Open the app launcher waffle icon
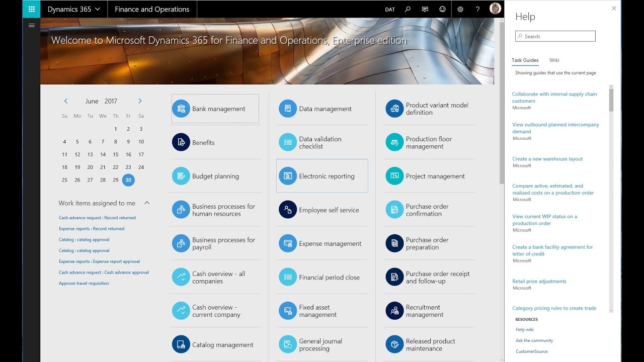Screen dimensions: 644x362 click(31, 9)
